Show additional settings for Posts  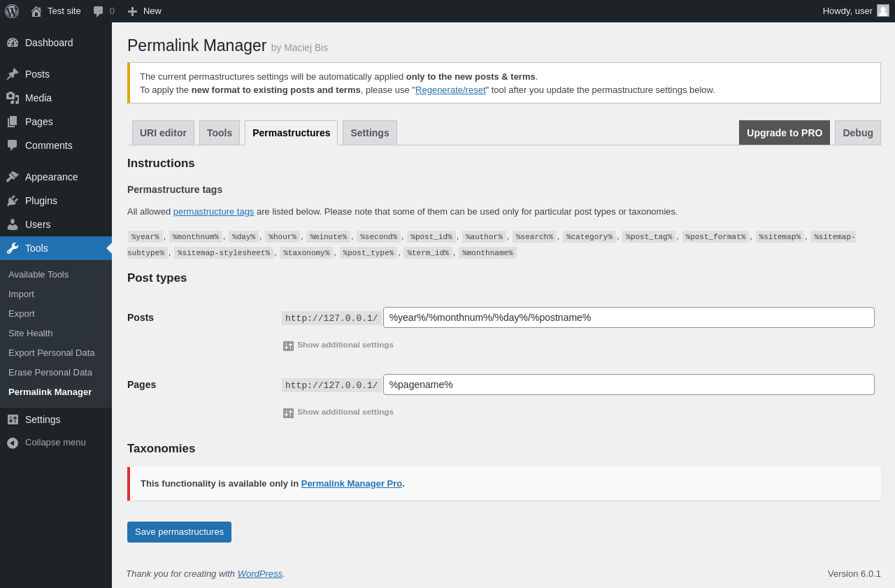[x=345, y=345]
